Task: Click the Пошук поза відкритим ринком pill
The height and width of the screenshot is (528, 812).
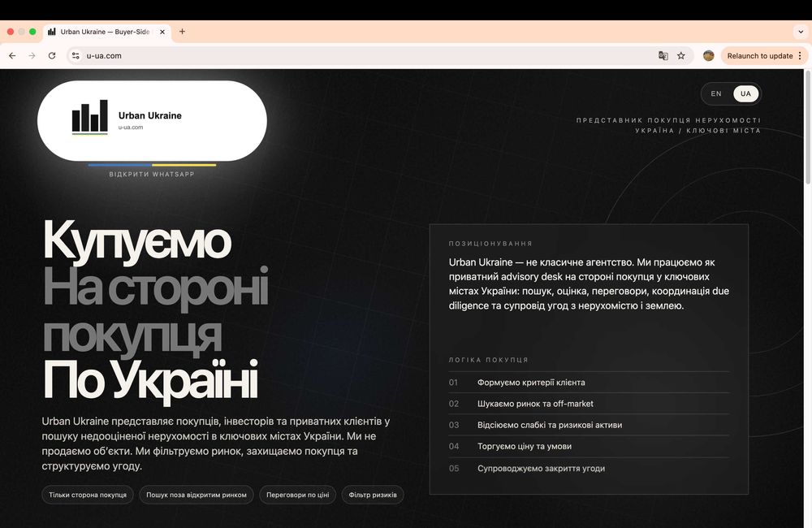Action: (197, 495)
